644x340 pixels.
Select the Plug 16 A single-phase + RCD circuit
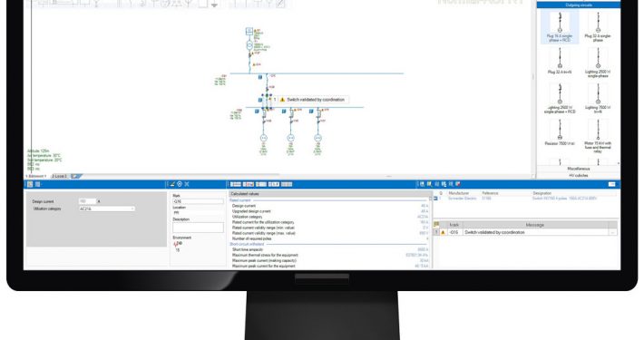tap(560, 26)
